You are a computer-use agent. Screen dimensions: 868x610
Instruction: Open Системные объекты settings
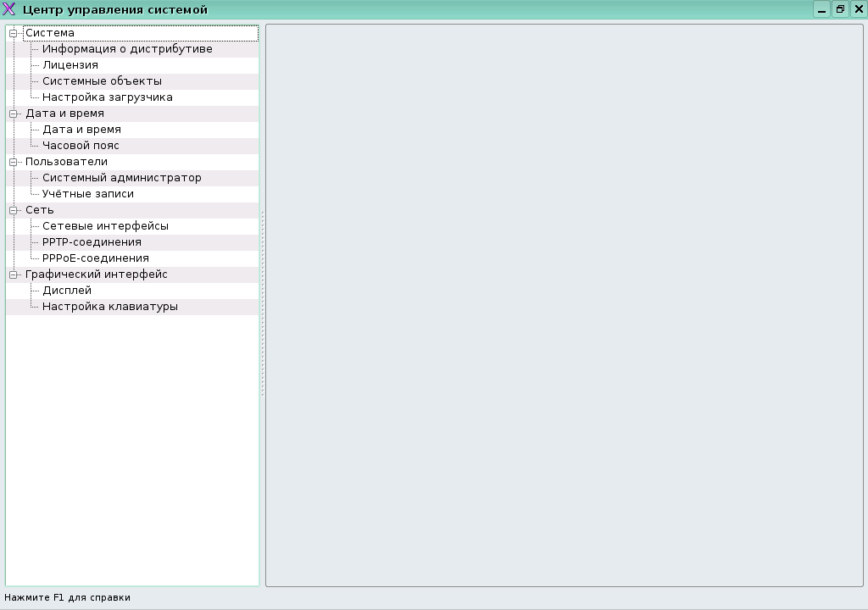coord(102,81)
